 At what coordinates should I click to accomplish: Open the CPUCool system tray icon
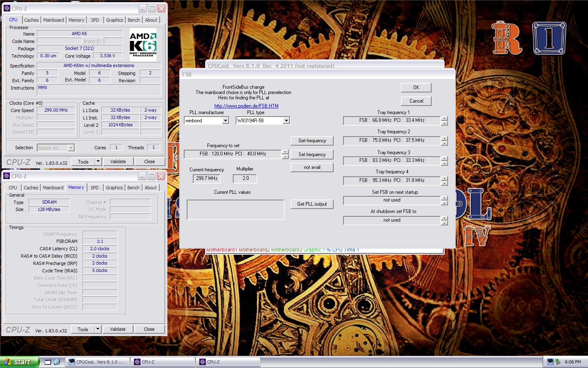click(550, 362)
